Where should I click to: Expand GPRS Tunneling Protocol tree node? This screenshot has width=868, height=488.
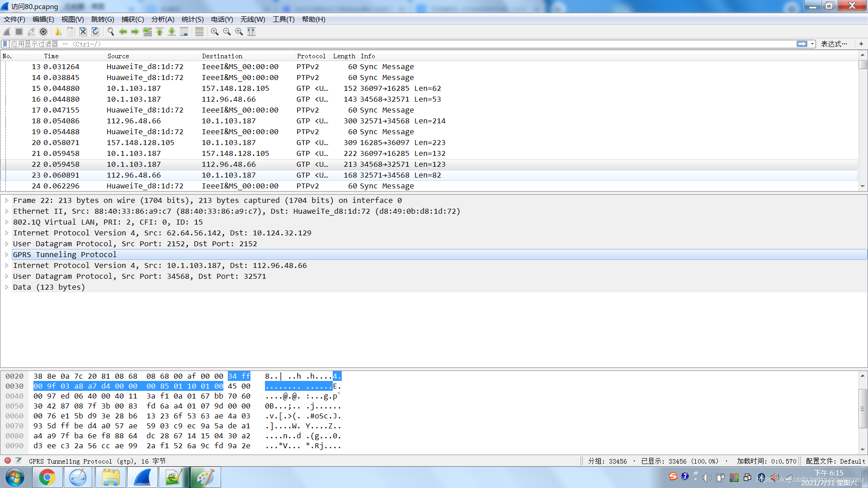[7, 255]
